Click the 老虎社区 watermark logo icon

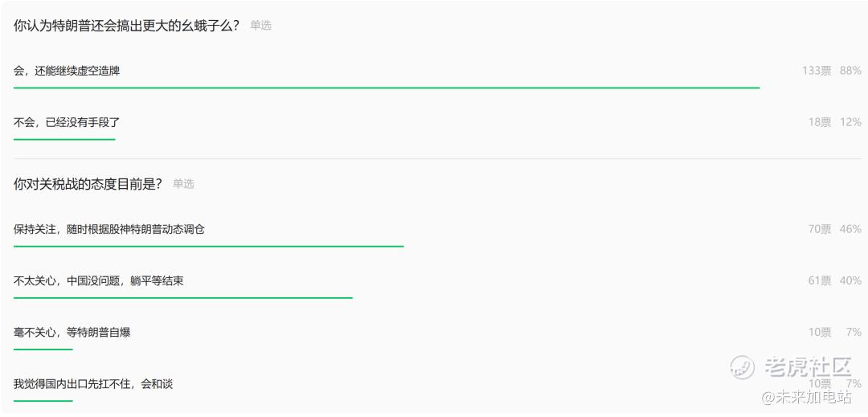743,367
